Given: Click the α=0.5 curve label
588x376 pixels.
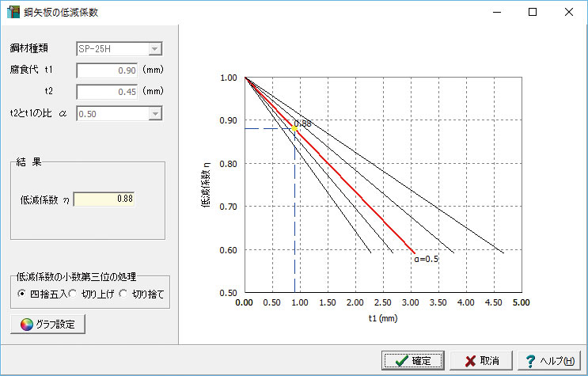Looking at the screenshot, I should pos(427,259).
